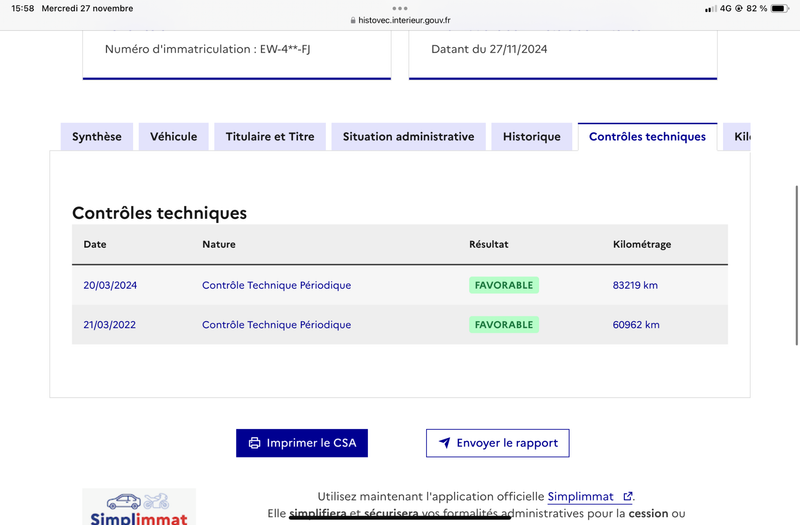
Task: Click the Kilométrage column header
Action: click(642, 244)
